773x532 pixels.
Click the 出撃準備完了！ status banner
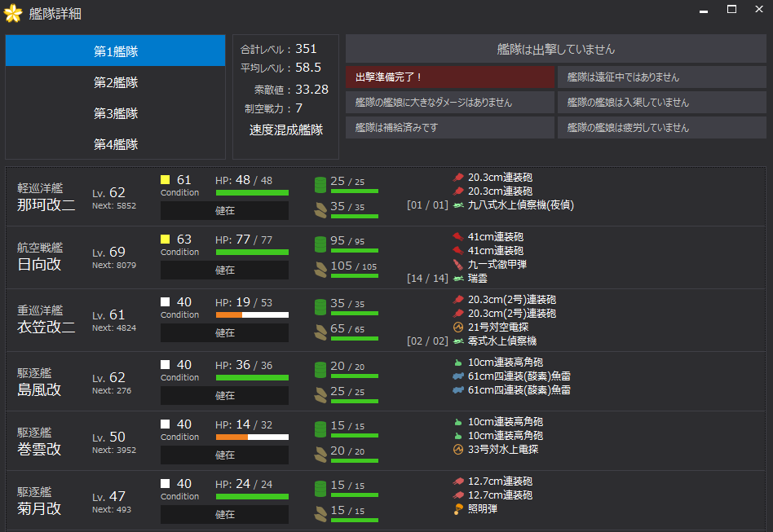[x=450, y=77]
